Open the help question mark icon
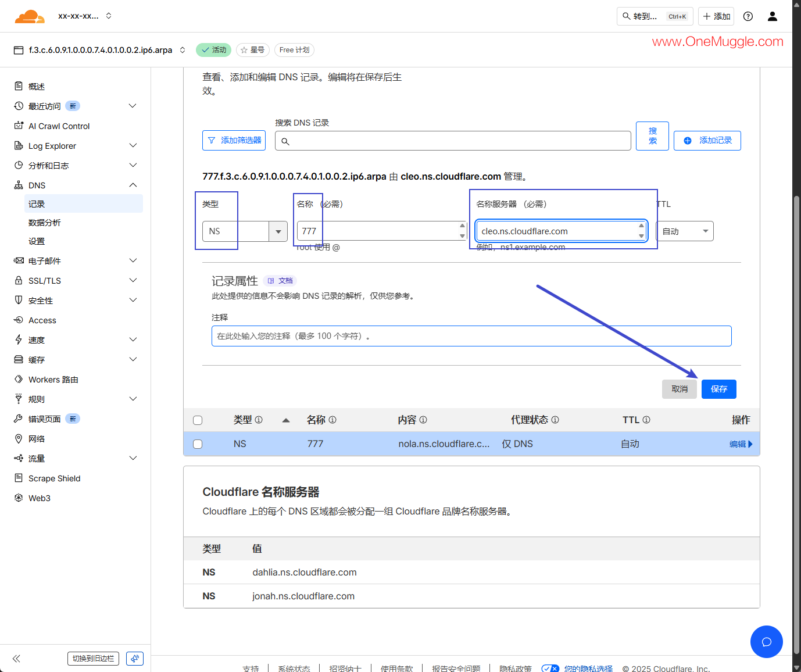This screenshot has width=801, height=672. point(748,16)
